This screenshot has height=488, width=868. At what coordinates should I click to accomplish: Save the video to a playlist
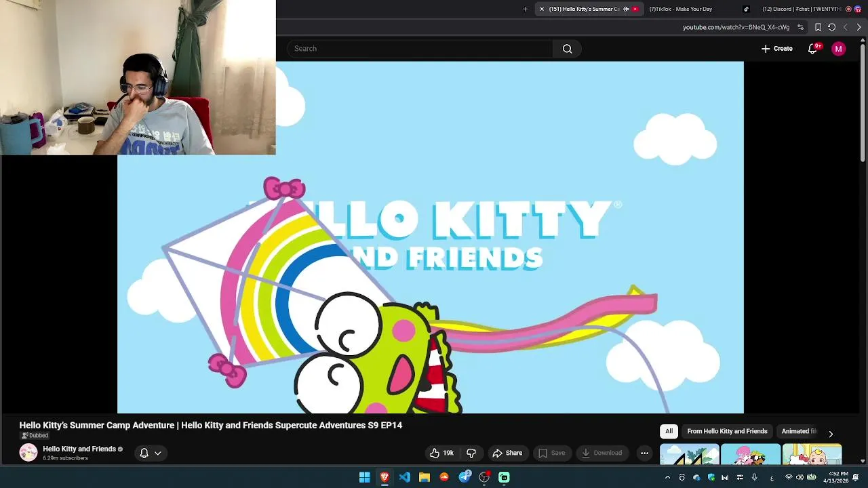(x=551, y=453)
